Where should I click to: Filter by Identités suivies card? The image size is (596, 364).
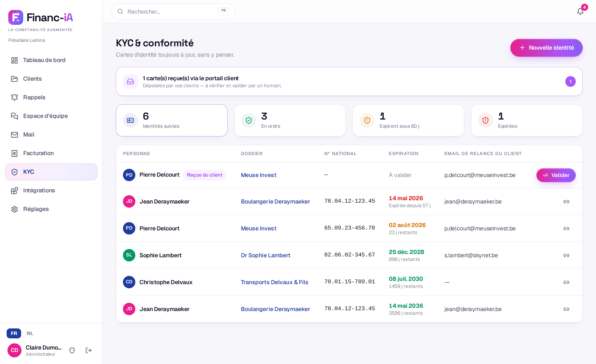tap(172, 120)
